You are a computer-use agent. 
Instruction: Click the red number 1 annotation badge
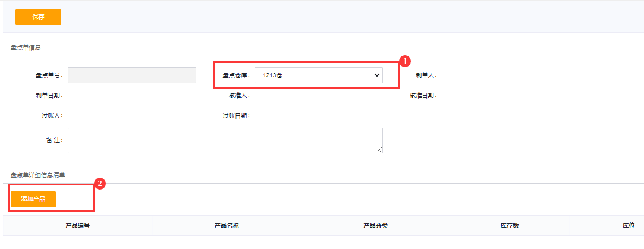coord(405,62)
